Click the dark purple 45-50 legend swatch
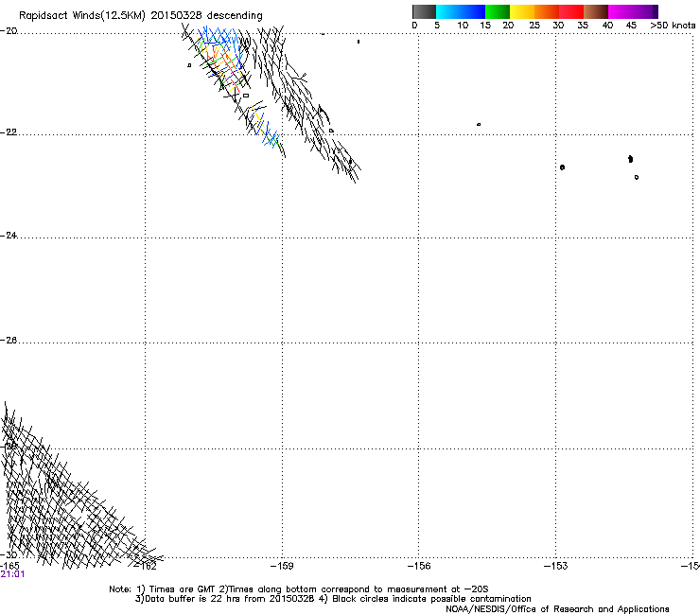The image size is (700, 615). pos(645,11)
